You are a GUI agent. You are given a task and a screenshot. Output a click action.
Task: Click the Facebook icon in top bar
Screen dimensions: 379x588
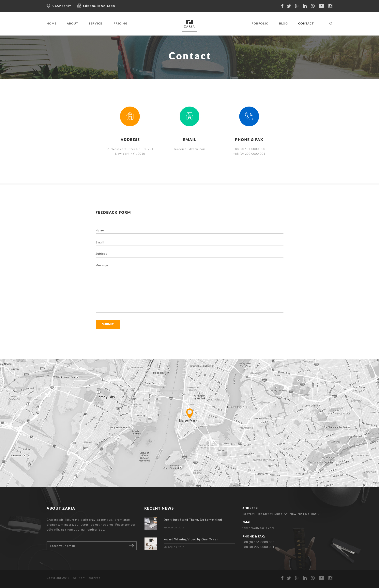pos(282,6)
